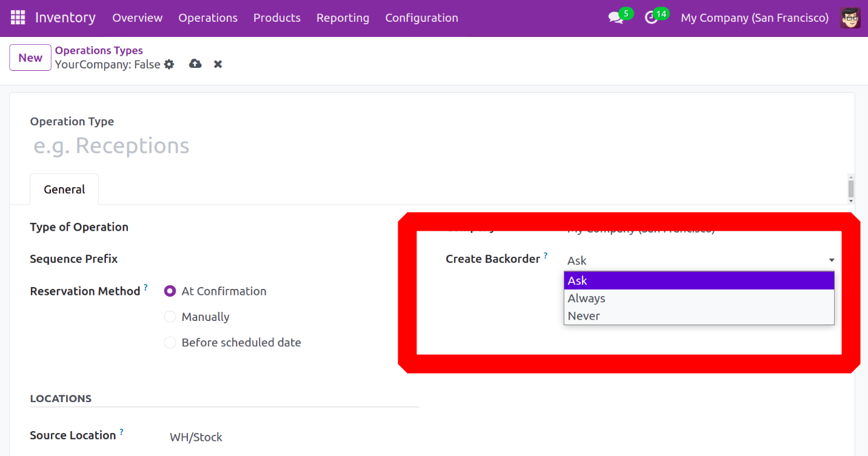868x456 pixels.
Task: Select Before scheduled date option
Action: click(170, 343)
